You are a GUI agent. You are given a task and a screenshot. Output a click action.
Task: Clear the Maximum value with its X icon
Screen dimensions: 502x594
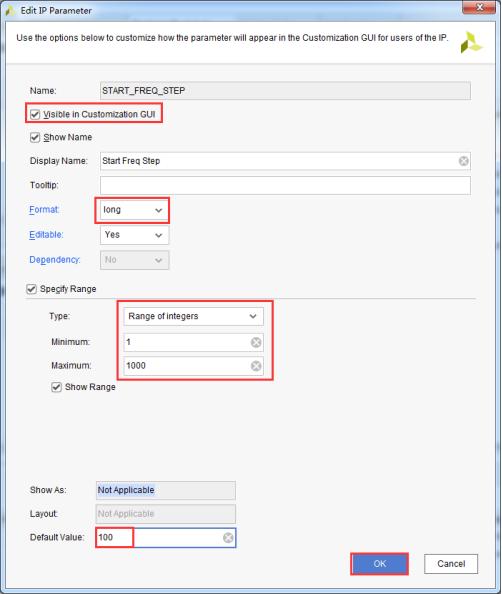tap(256, 366)
